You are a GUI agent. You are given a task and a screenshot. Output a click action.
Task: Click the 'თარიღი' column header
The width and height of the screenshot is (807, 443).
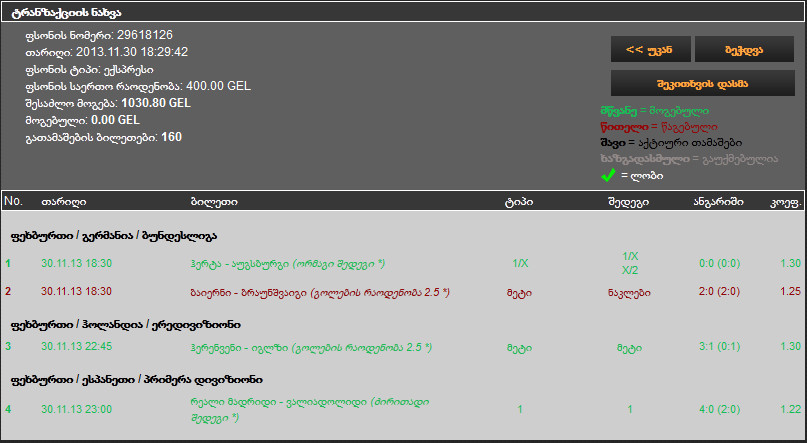(x=64, y=202)
